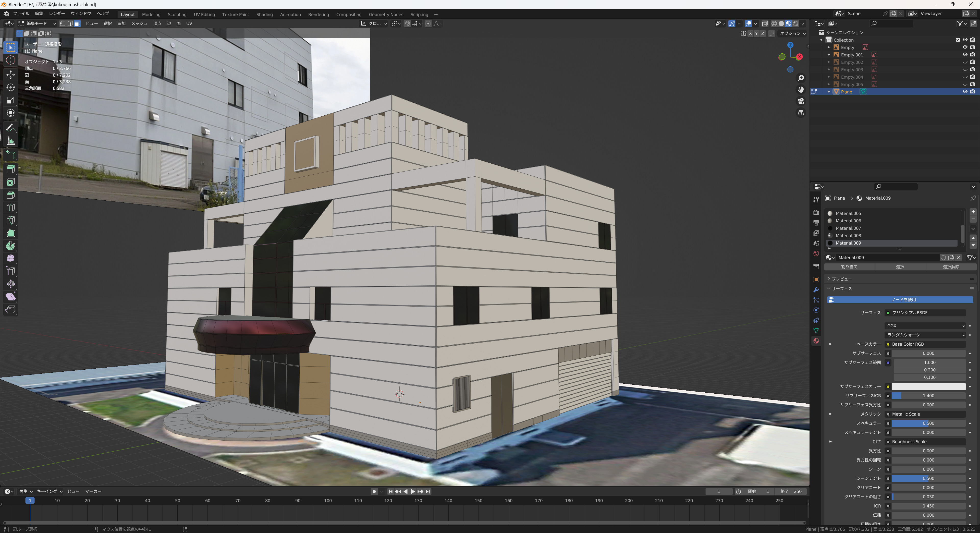Open the Render properties tab icon

816,212
